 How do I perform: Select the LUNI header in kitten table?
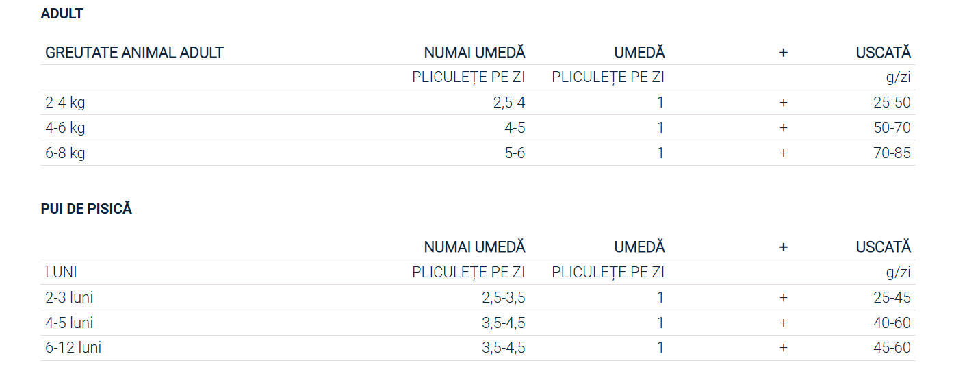61,273
